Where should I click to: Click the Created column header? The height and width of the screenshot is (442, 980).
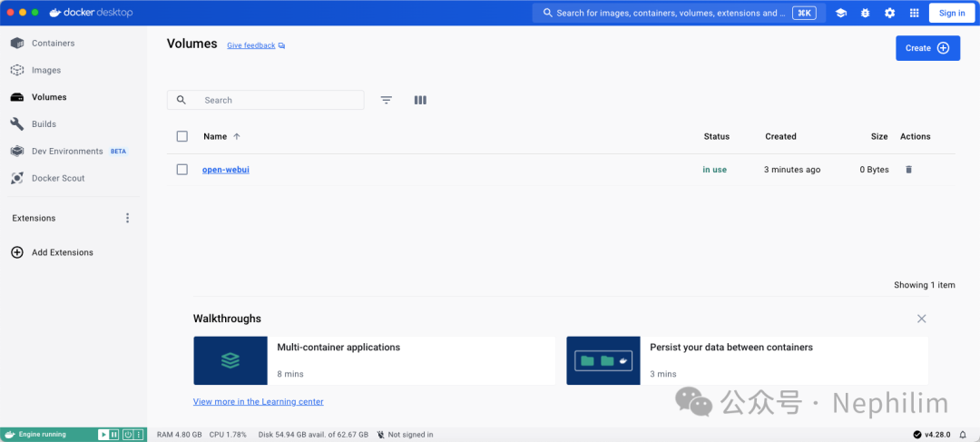tap(780, 136)
